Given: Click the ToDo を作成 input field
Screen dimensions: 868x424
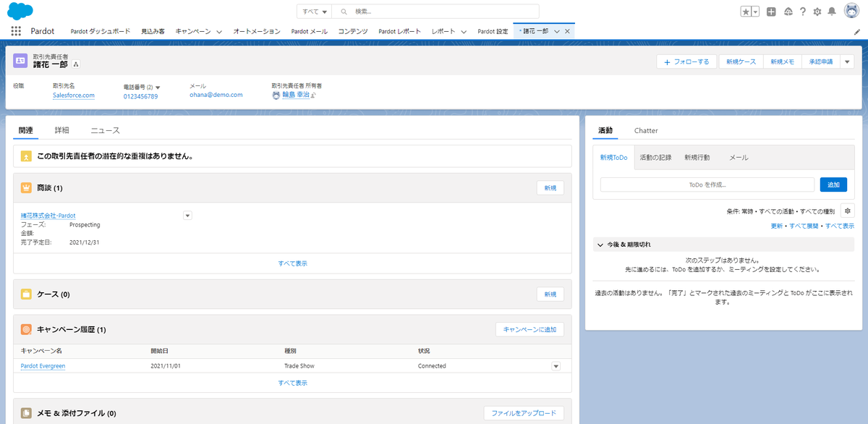Looking at the screenshot, I should click(707, 185).
